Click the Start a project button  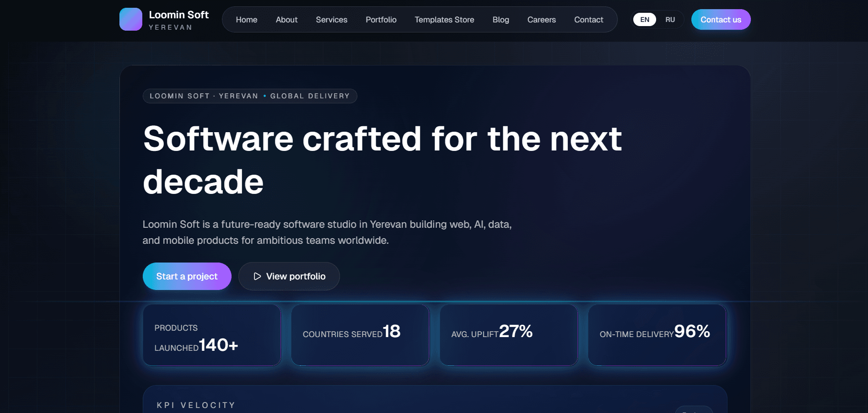click(187, 276)
